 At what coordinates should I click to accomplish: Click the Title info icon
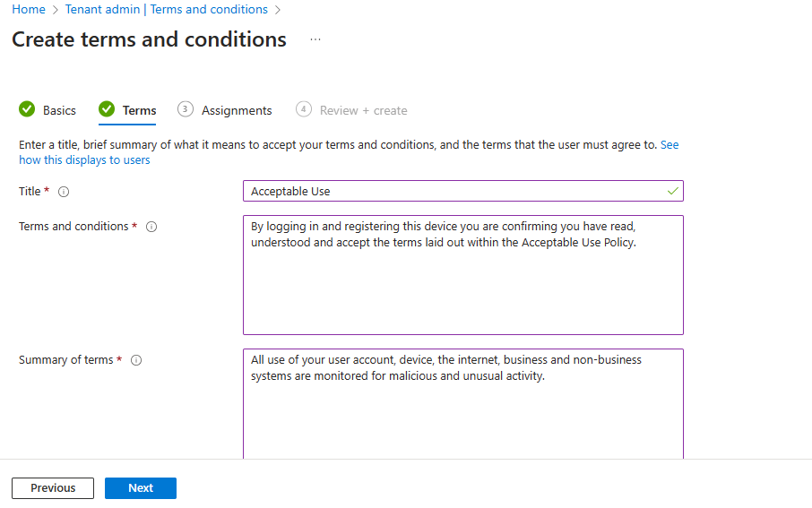(64, 192)
